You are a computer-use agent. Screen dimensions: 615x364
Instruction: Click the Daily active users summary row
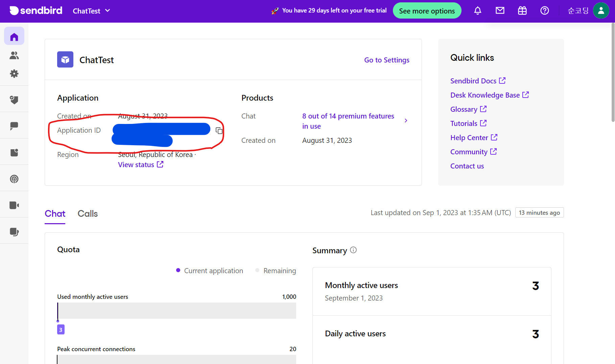pos(432,340)
